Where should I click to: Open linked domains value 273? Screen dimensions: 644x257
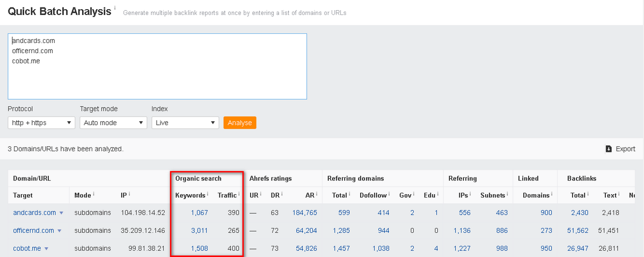[x=546, y=230]
